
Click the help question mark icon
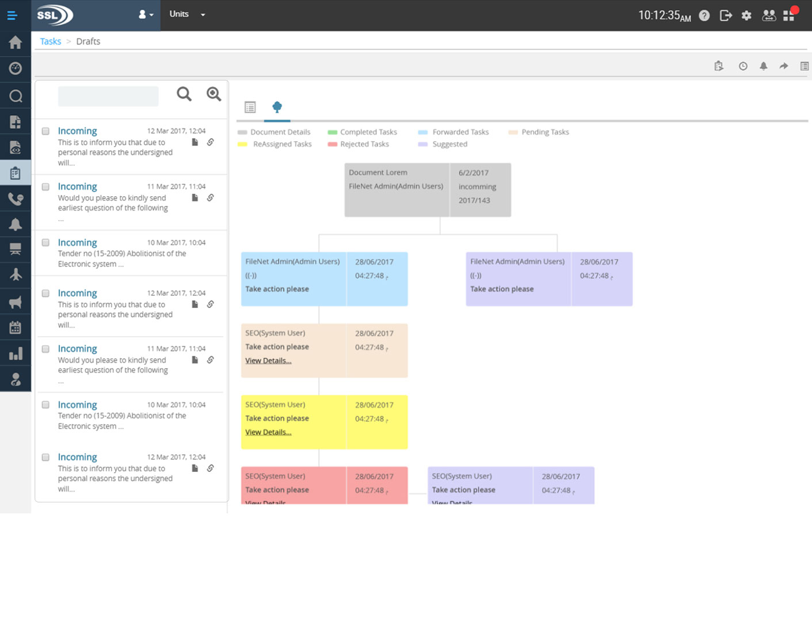[x=704, y=16]
